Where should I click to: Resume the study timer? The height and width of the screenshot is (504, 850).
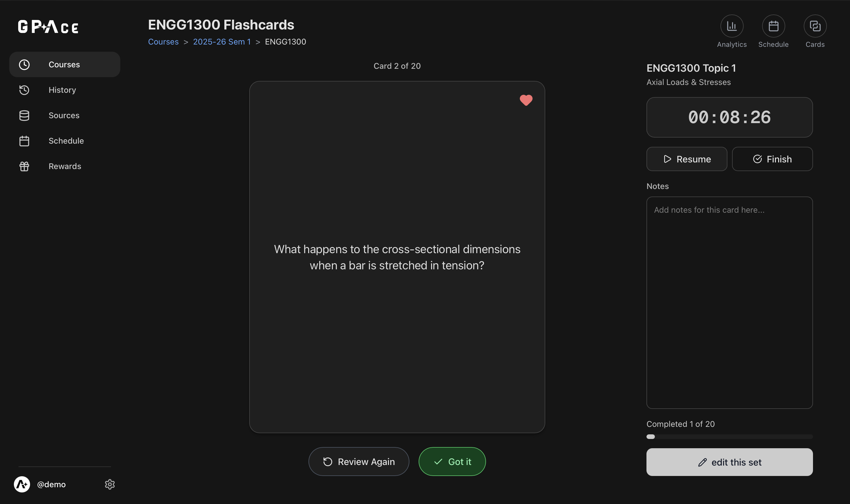(687, 159)
